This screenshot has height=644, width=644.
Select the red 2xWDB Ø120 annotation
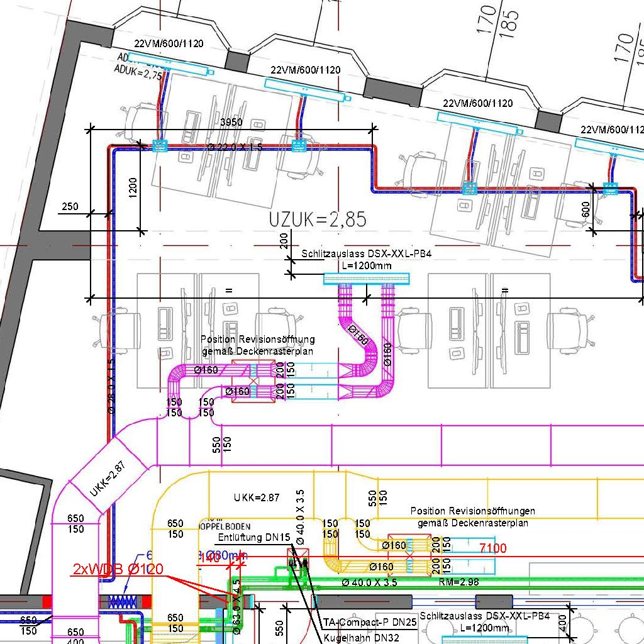pyautogui.click(x=118, y=570)
